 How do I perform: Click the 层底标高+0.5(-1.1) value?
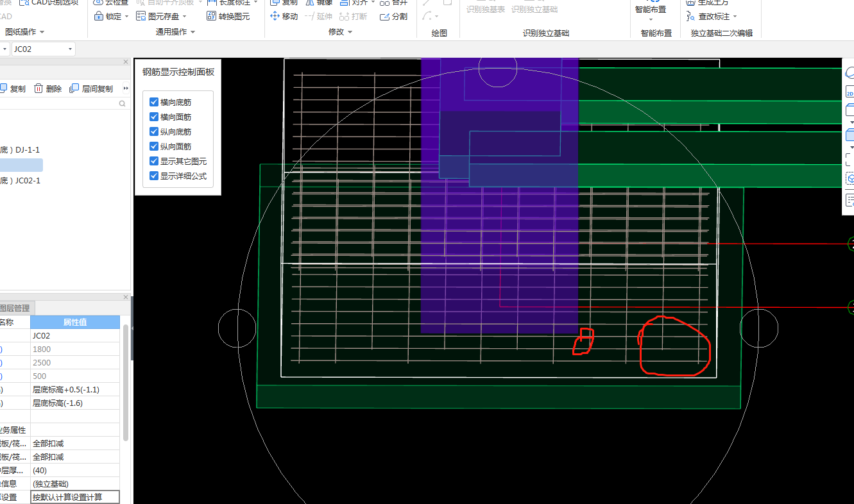point(75,389)
